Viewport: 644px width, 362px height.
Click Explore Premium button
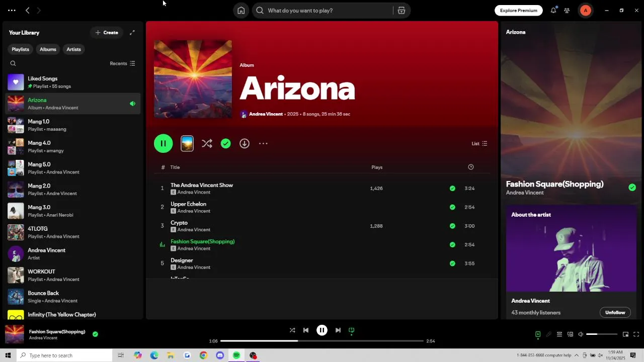(519, 11)
